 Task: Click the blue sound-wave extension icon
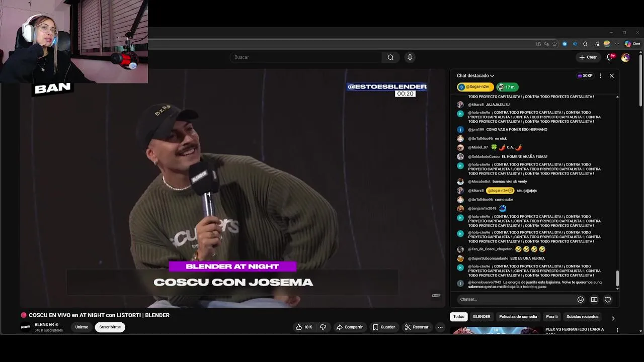click(575, 44)
